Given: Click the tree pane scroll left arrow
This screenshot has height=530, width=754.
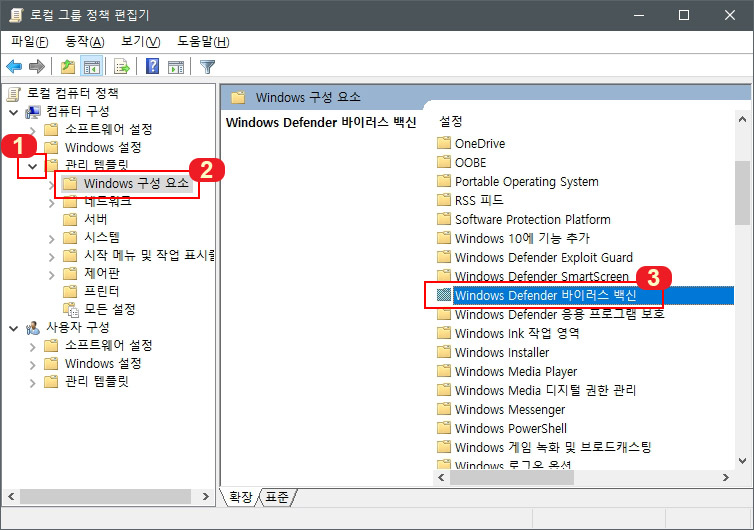Looking at the screenshot, I should [12, 496].
